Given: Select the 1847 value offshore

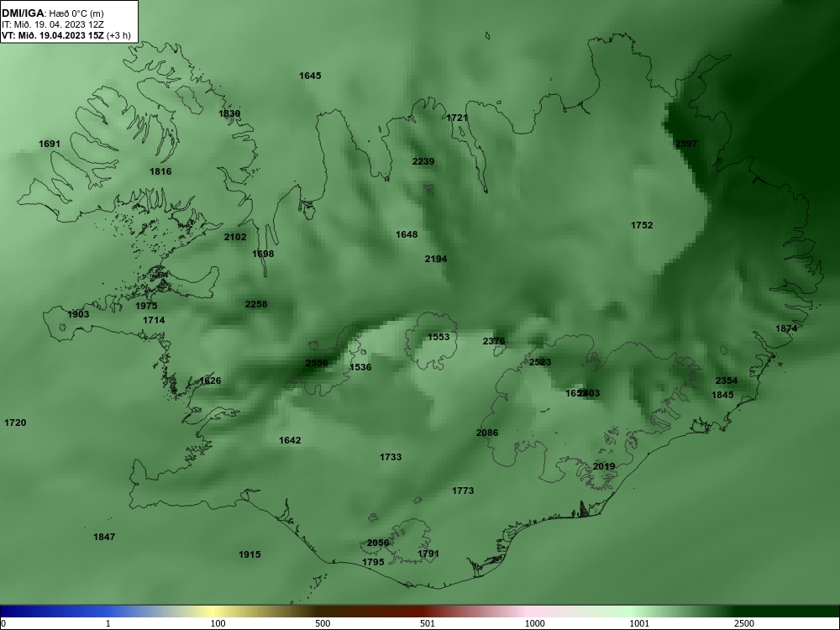Looking at the screenshot, I should click(104, 537).
